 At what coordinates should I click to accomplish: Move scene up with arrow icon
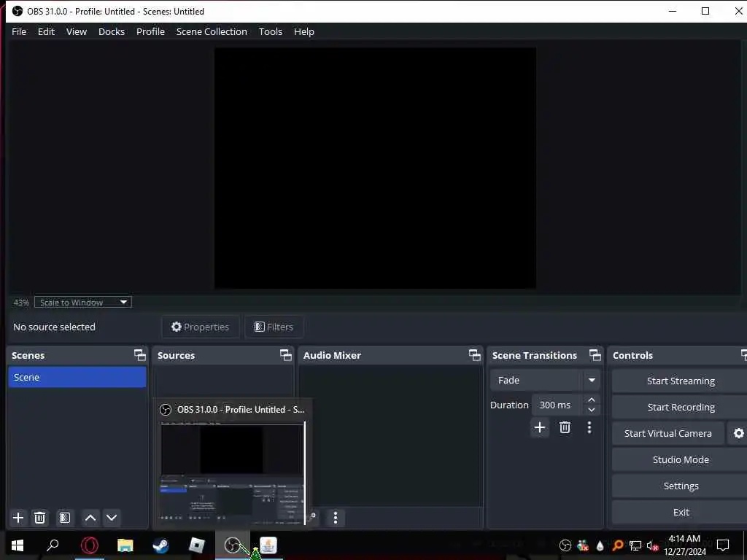90,518
